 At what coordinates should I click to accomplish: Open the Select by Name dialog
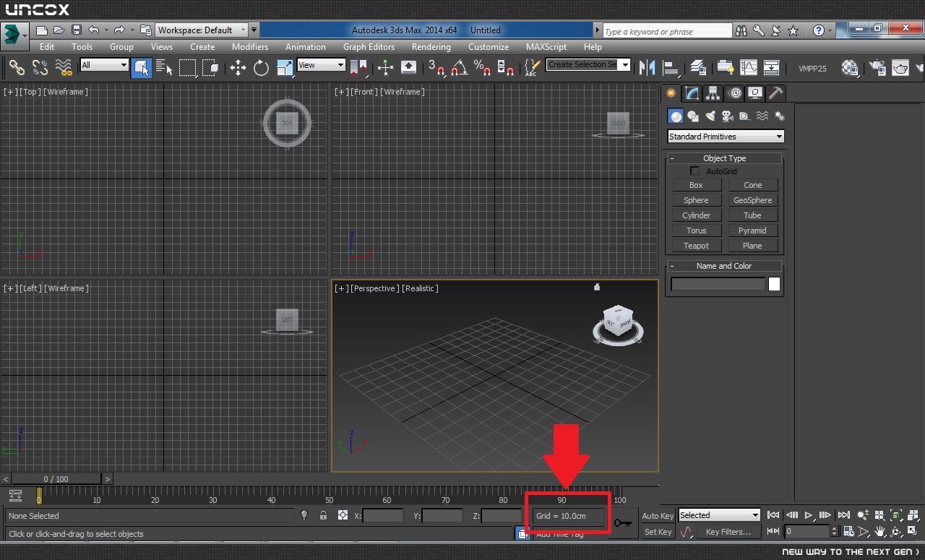[x=165, y=67]
